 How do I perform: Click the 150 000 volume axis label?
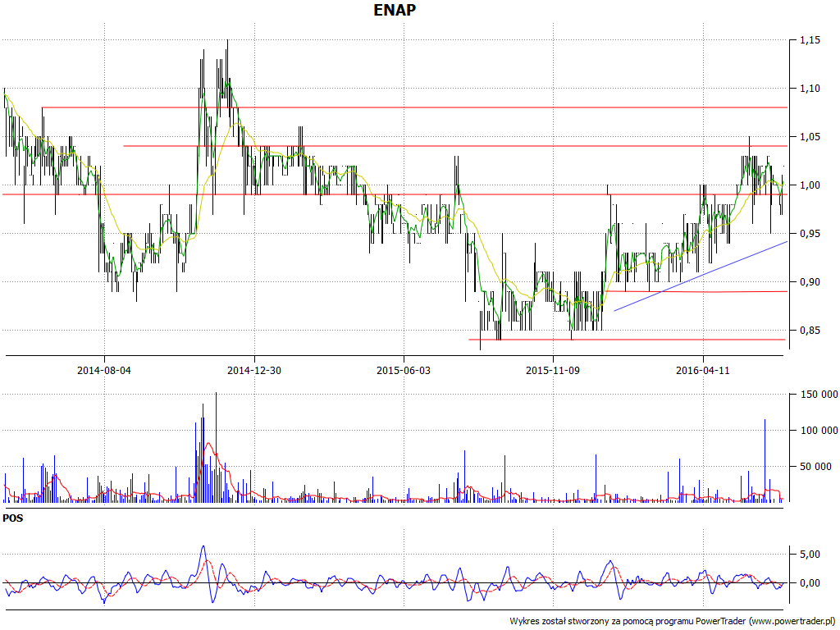(x=819, y=395)
